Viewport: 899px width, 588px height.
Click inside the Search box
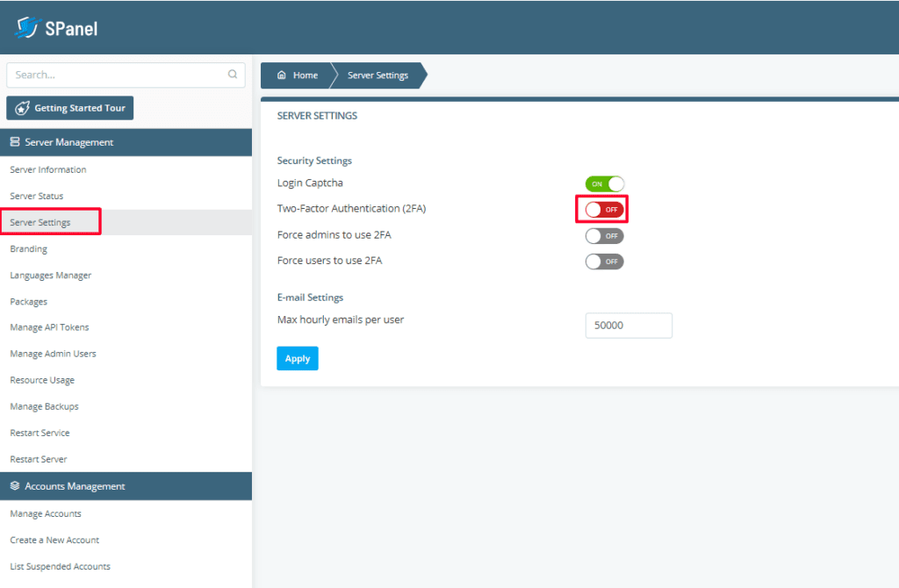coord(114,74)
